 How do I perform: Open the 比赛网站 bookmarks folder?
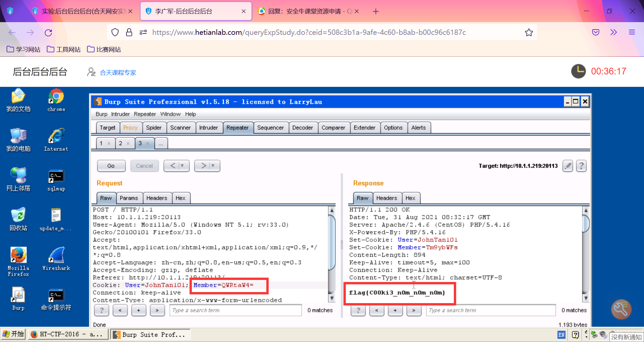(x=104, y=49)
